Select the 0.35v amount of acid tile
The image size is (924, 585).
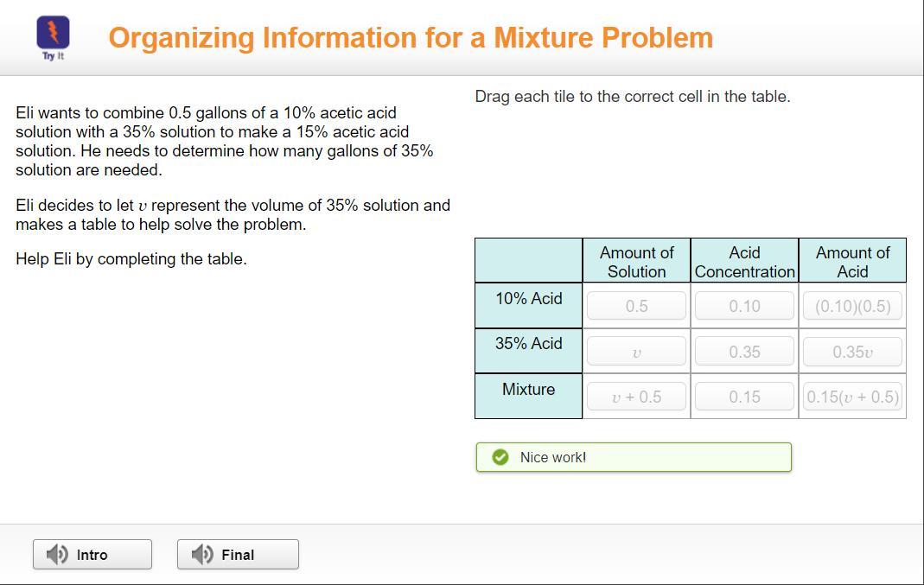click(x=852, y=352)
